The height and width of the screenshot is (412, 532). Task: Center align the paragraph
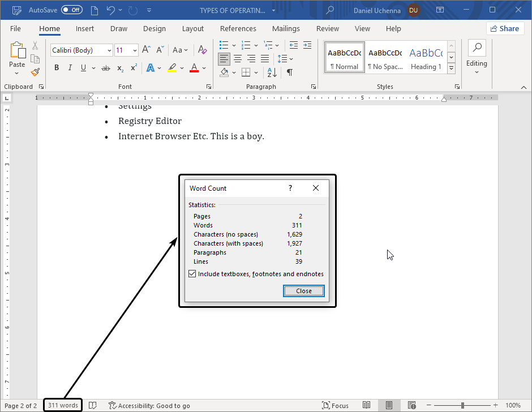tap(238, 59)
